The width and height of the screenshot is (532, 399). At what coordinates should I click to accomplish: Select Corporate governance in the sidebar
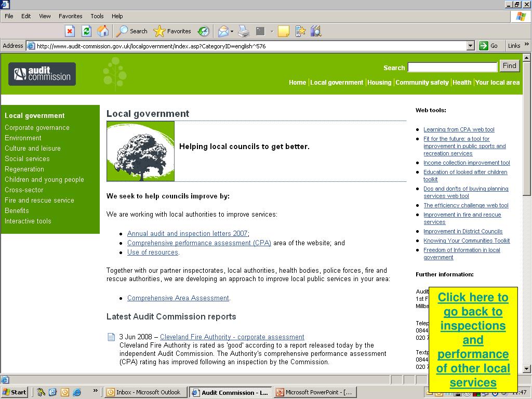[37, 128]
